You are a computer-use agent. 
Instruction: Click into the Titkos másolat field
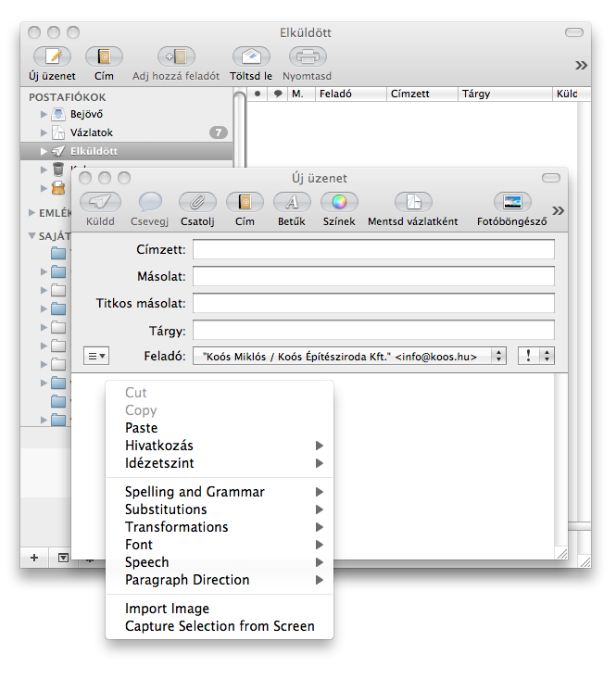pyautogui.click(x=373, y=303)
